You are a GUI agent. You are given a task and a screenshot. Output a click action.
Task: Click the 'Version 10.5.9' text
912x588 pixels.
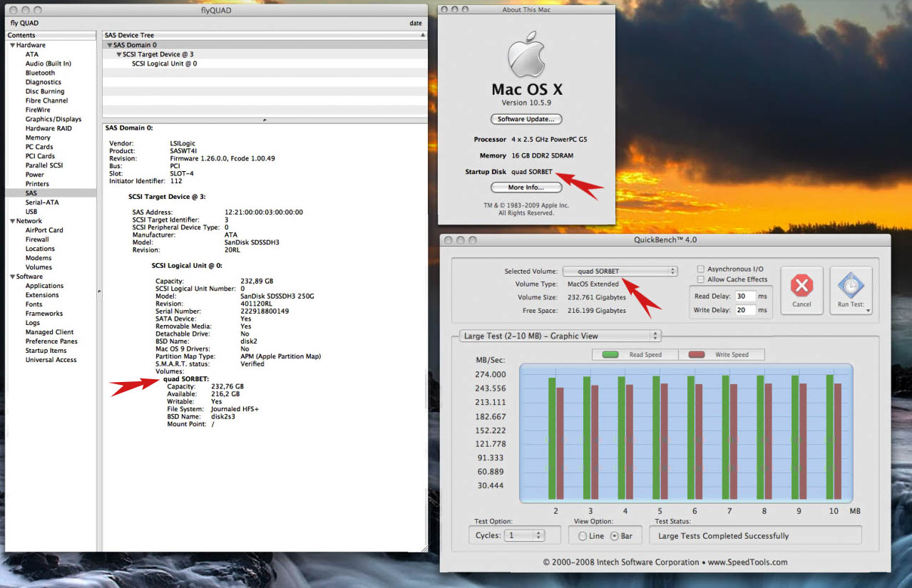tap(525, 103)
